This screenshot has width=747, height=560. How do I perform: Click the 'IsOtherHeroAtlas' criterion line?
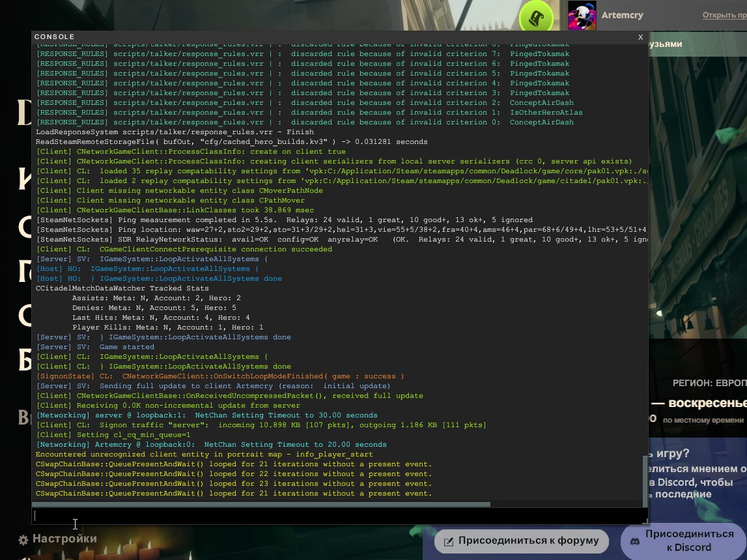[x=309, y=113]
